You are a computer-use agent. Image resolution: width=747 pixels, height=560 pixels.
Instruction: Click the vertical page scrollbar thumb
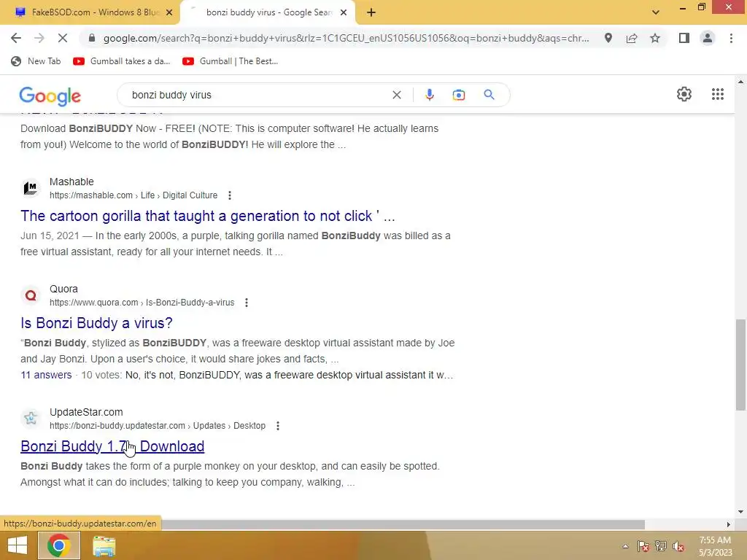click(740, 365)
